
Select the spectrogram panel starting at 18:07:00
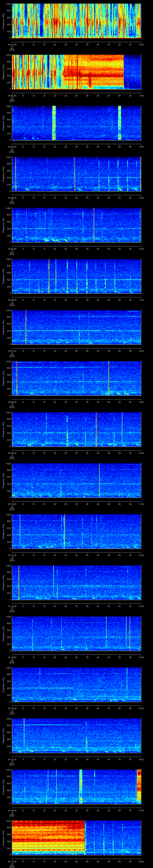(76, 327)
